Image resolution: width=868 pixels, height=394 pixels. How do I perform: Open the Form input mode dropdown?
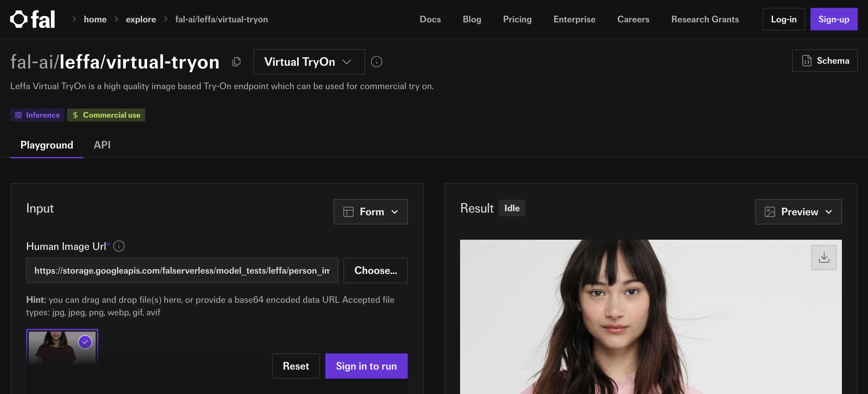(x=371, y=212)
